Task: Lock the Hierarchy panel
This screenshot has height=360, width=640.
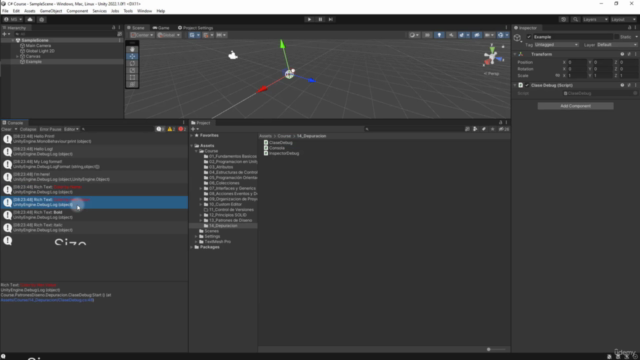Action: pyautogui.click(x=113, y=28)
